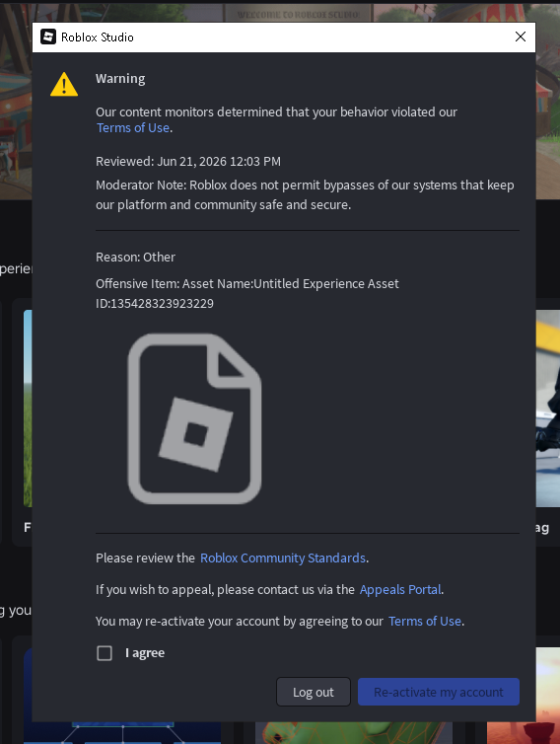Close the Roblox Studio warning dialog

click(x=521, y=37)
